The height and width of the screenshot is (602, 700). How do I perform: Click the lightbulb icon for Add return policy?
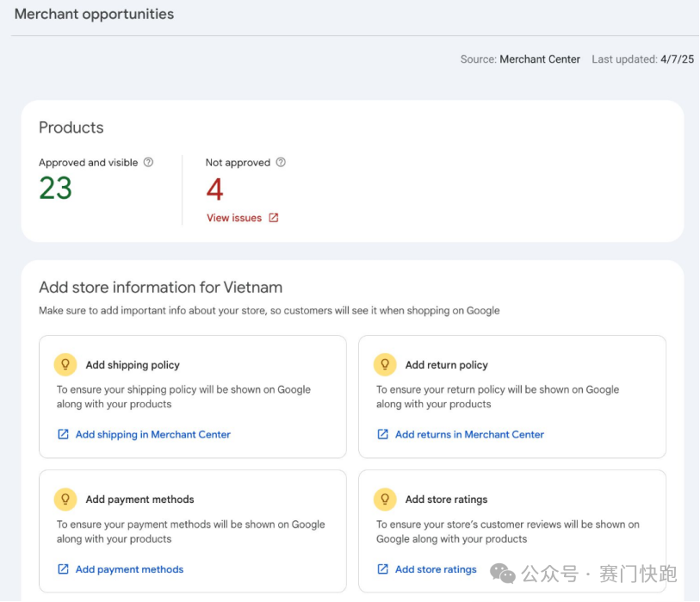pos(385,364)
